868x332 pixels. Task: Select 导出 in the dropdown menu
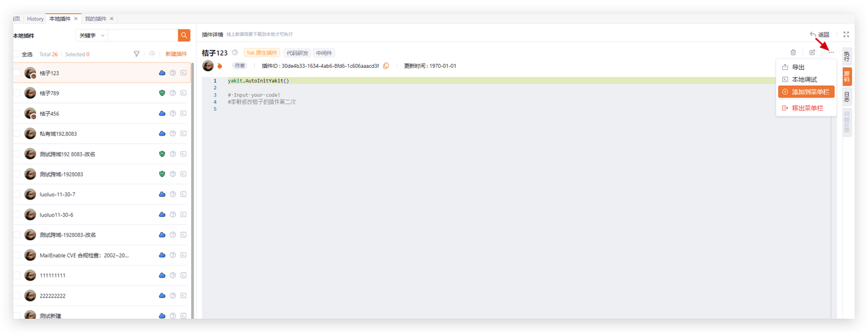[x=797, y=67]
